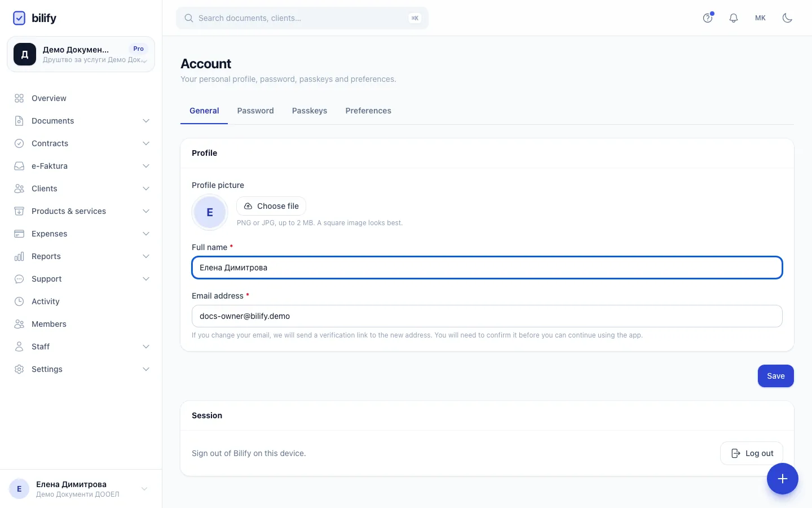
Task: Click the Activity clock icon
Action: pyautogui.click(x=19, y=301)
